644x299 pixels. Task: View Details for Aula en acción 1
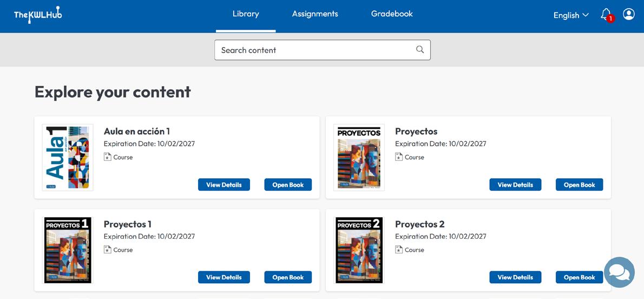point(224,185)
